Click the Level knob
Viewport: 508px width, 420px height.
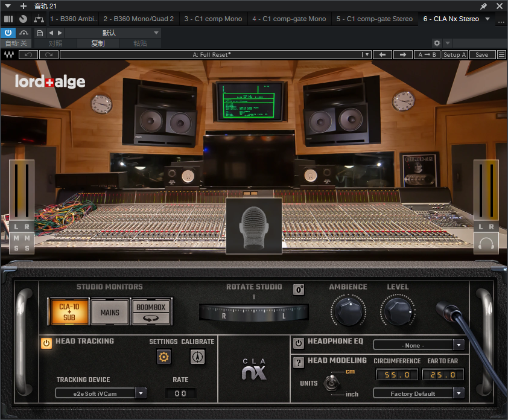[x=398, y=311]
